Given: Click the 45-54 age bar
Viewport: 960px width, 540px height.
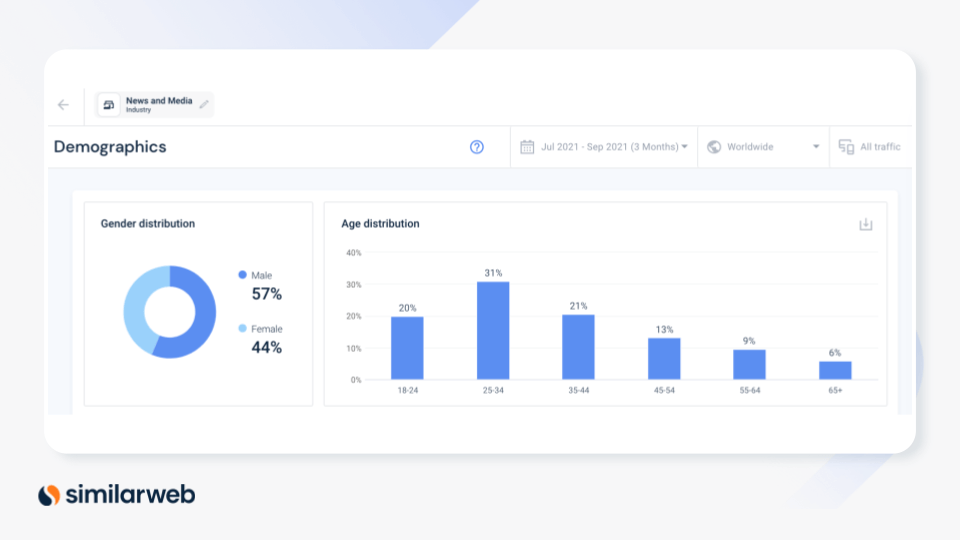Looking at the screenshot, I should click(664, 359).
